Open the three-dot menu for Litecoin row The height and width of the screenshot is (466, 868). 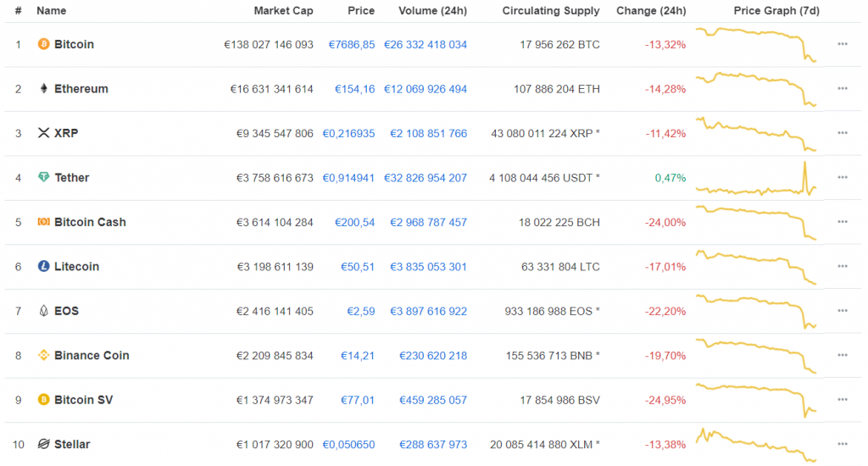click(843, 266)
